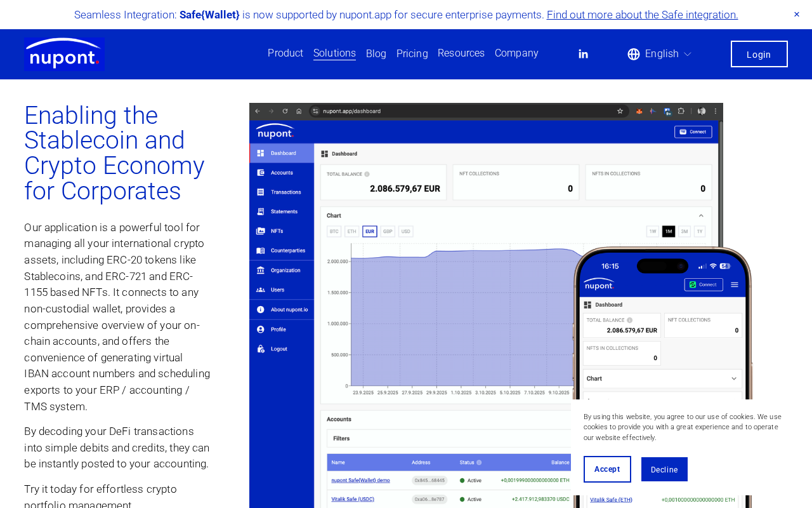Click the browser home icon in the screenshot

tap(299, 110)
